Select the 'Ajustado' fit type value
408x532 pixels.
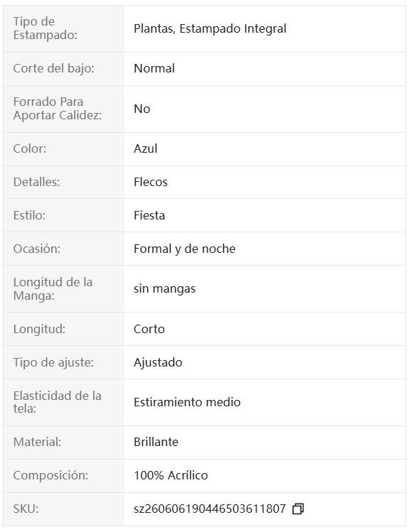tap(158, 362)
